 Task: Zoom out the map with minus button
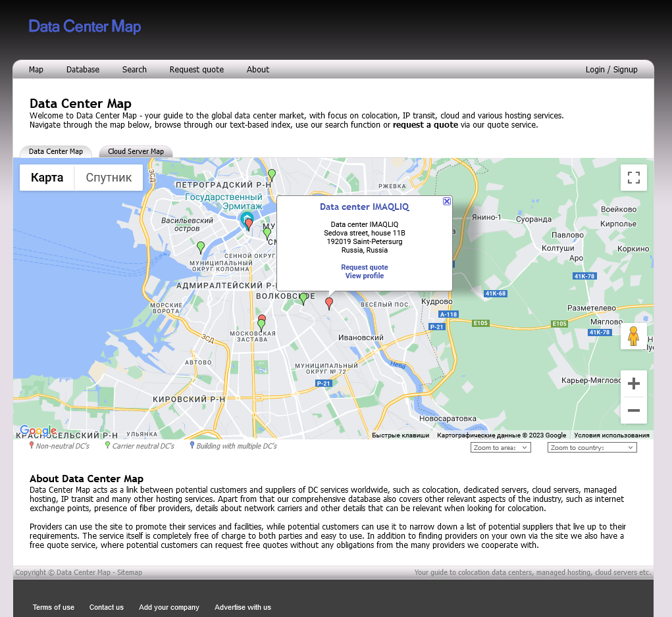[x=633, y=410]
